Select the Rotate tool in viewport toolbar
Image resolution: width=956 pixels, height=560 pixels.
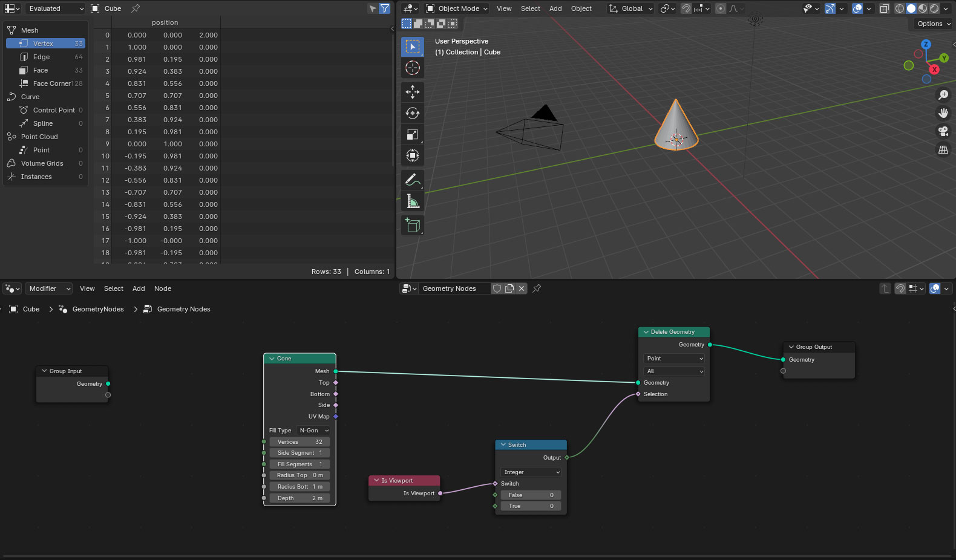[413, 113]
